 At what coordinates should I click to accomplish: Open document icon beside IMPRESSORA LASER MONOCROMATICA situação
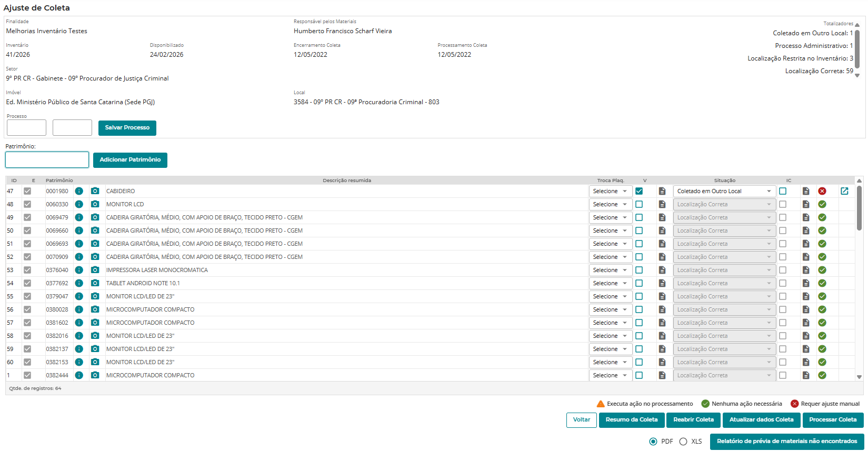(x=806, y=270)
